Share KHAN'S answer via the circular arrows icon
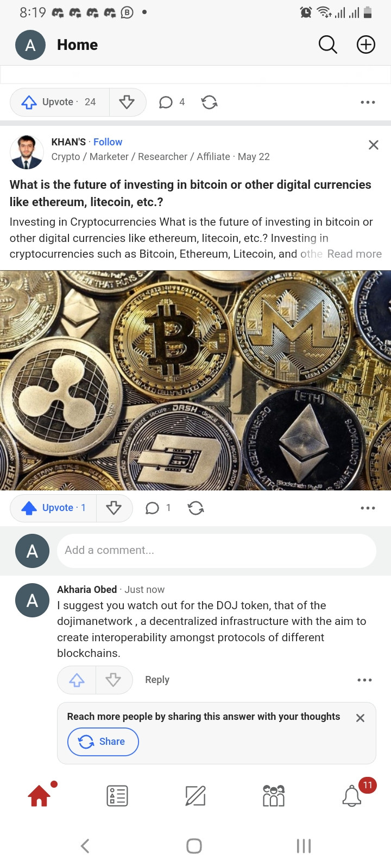Image resolution: width=391 pixels, height=868 pixels. click(x=196, y=508)
